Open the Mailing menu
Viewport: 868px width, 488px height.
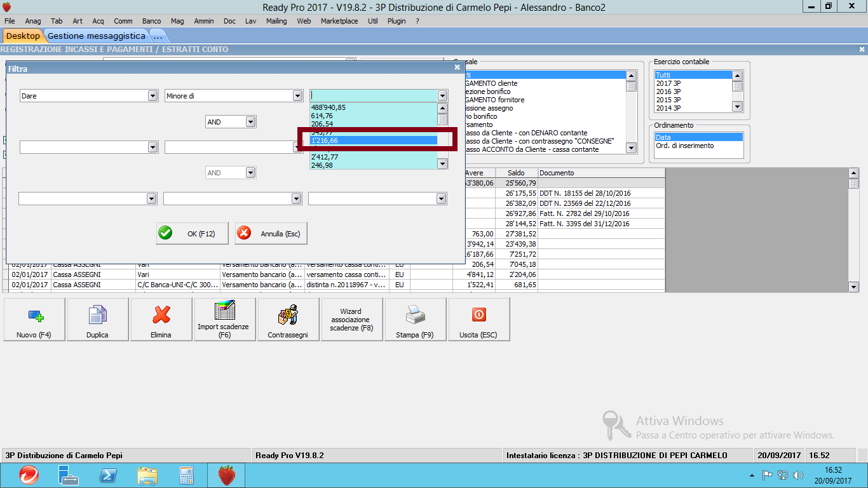276,21
